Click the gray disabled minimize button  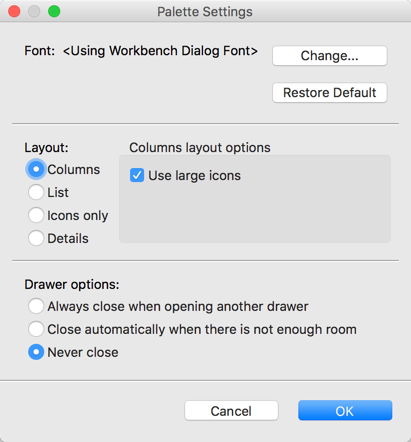coord(34,11)
